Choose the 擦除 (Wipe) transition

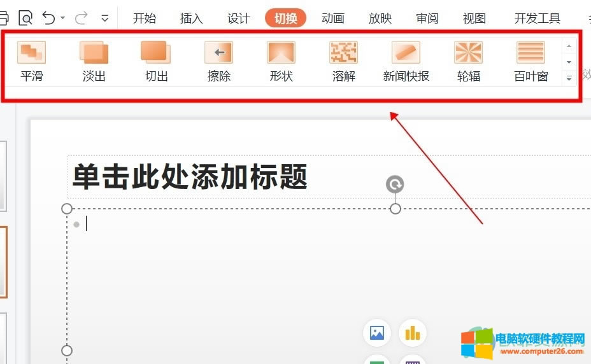pos(218,61)
